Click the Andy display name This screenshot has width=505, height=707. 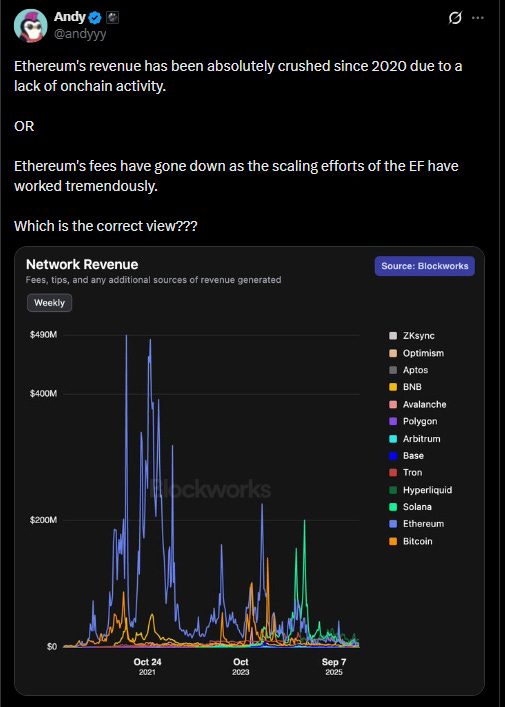(x=69, y=18)
